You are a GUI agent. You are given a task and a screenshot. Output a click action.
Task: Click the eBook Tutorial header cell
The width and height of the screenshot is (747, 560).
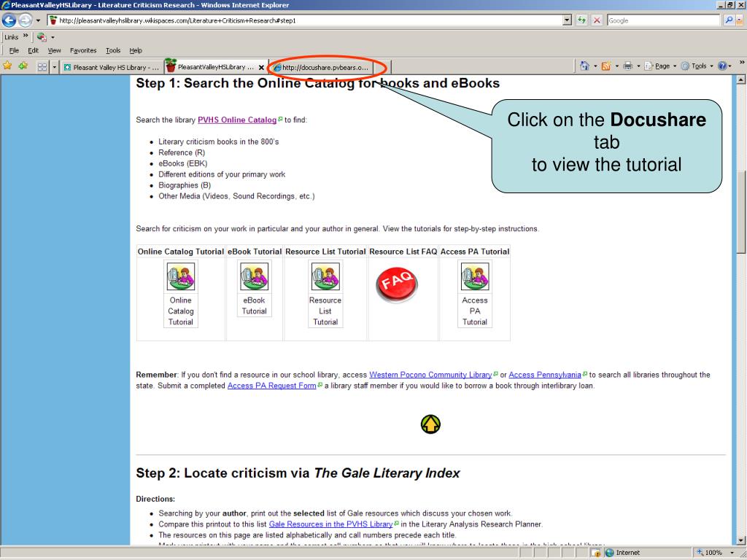(x=255, y=252)
